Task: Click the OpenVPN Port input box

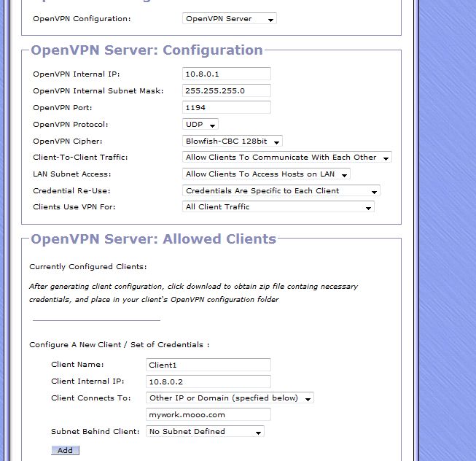Action: [x=226, y=107]
